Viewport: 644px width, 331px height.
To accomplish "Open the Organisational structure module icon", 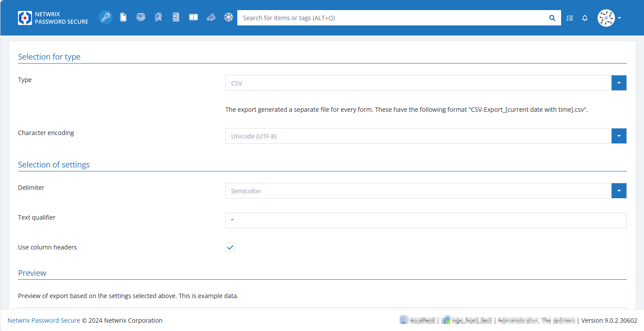I will [141, 18].
